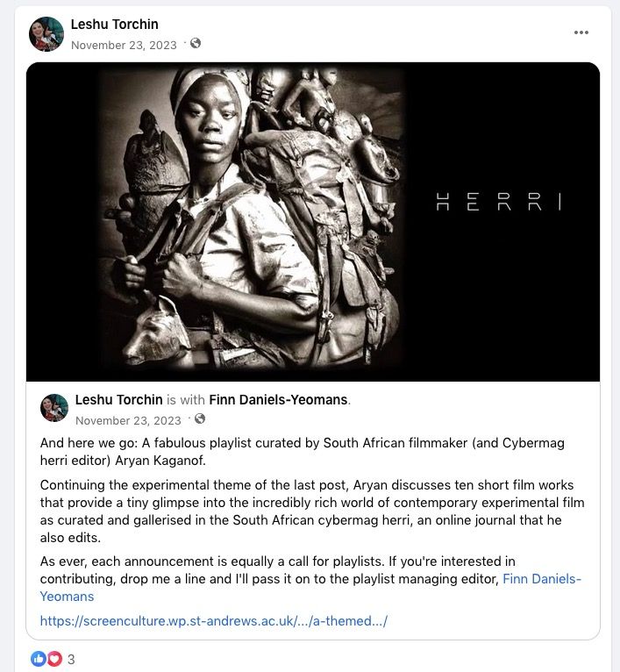This screenshot has width=620, height=672.
Task: Click the globe icon in shared post header
Action: [x=200, y=419]
